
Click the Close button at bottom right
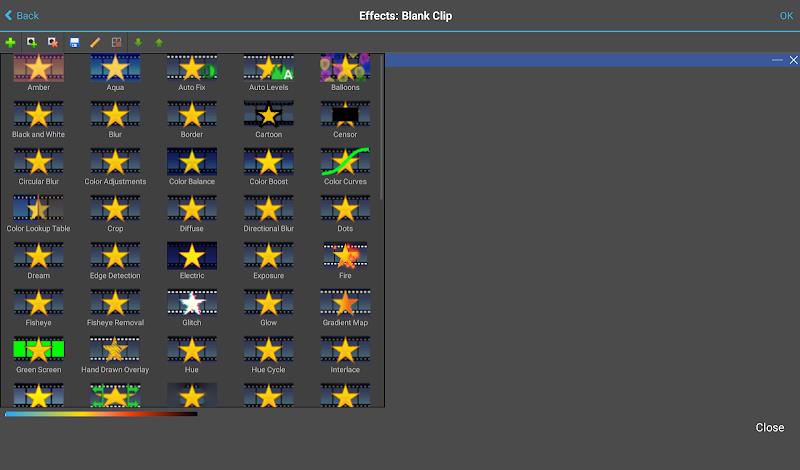tap(769, 428)
